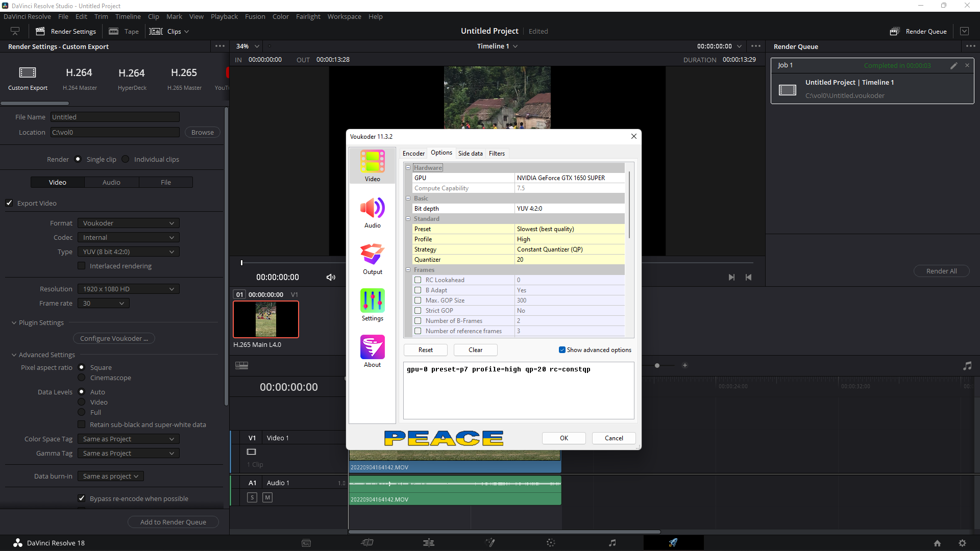
Task: Open the About section in Voukoder
Action: pos(372,352)
